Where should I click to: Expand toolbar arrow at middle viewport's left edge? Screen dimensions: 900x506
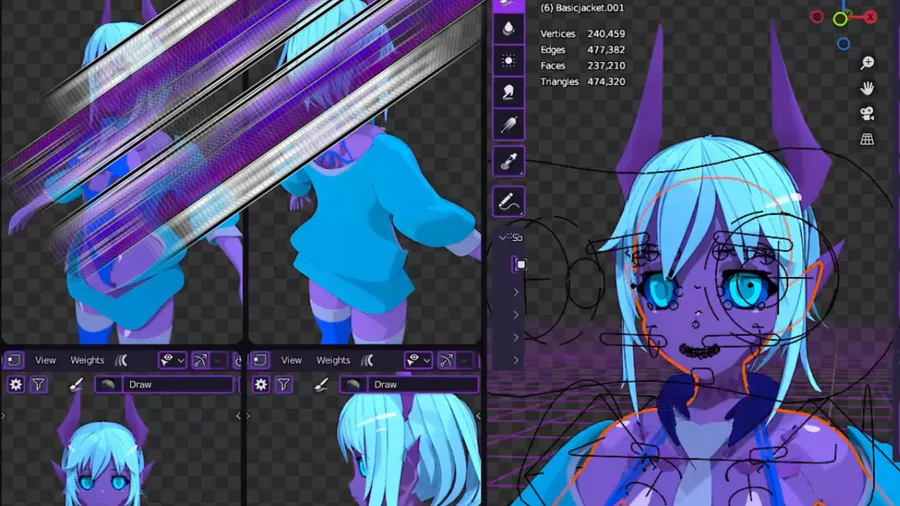(x=249, y=416)
